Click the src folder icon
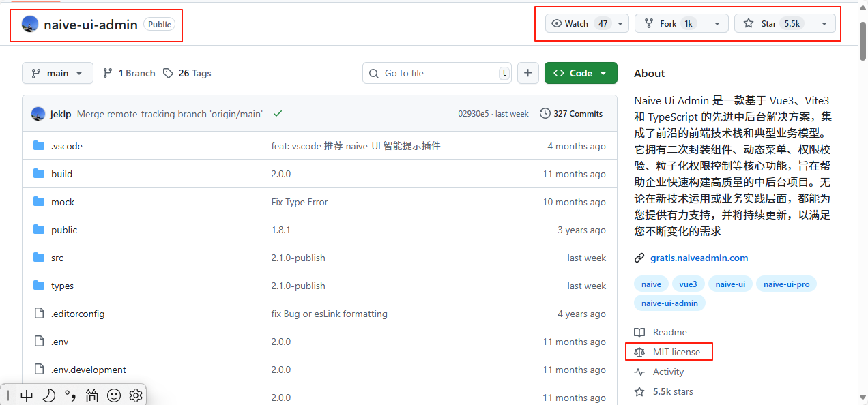 coord(39,257)
